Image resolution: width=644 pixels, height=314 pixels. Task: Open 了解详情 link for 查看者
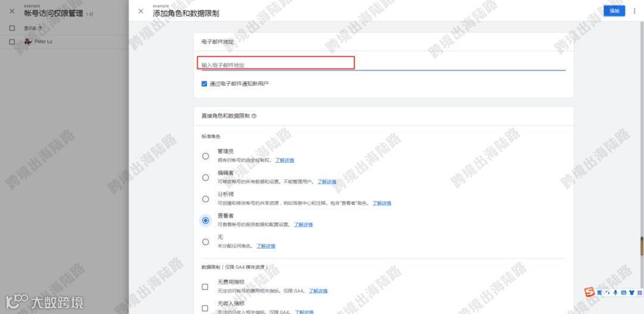point(303,225)
